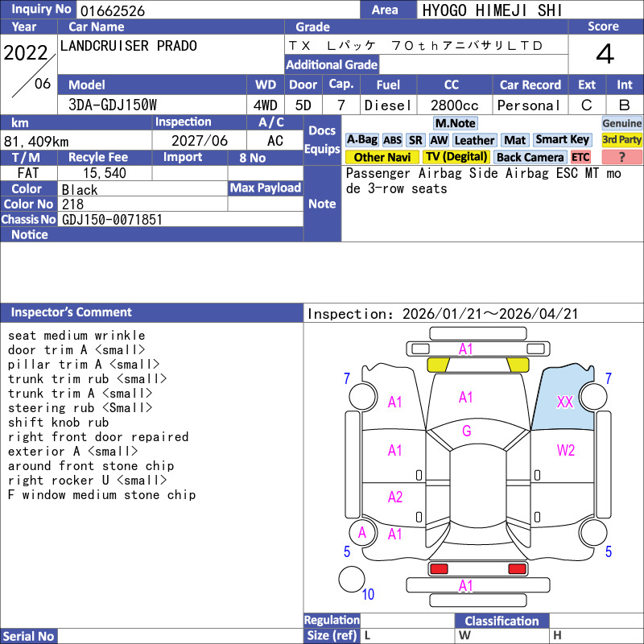Screen dimensions: 644x644
Task: Select the W2 damage marker
Action: [x=566, y=450]
